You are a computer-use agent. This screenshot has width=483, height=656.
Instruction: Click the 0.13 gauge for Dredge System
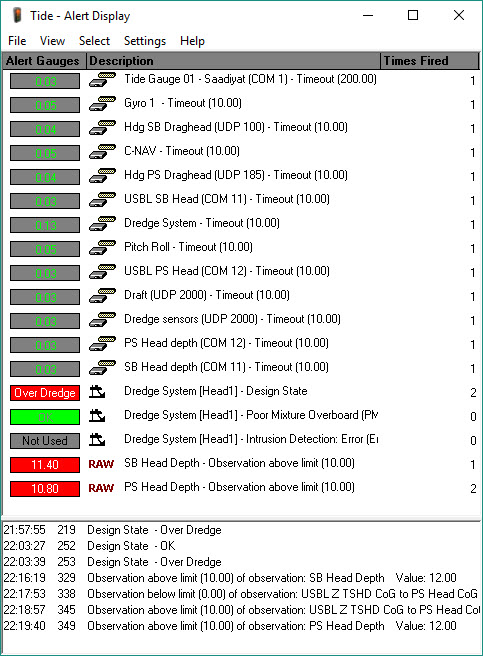coord(45,225)
